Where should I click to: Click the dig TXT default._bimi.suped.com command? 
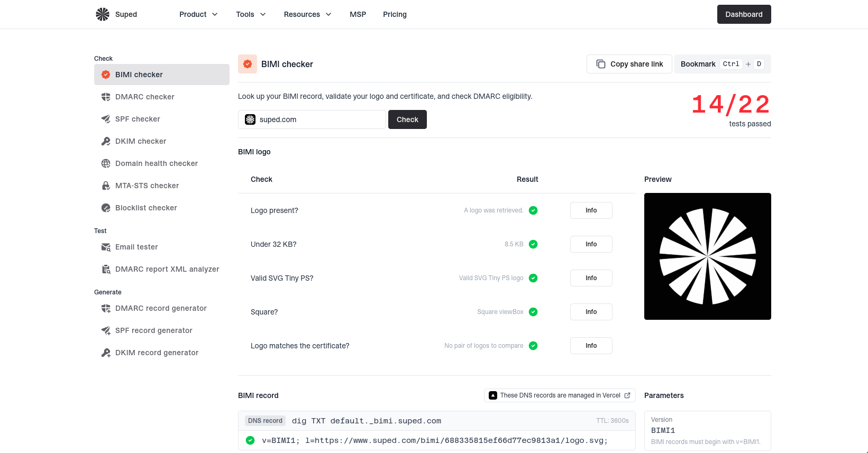pos(367,421)
